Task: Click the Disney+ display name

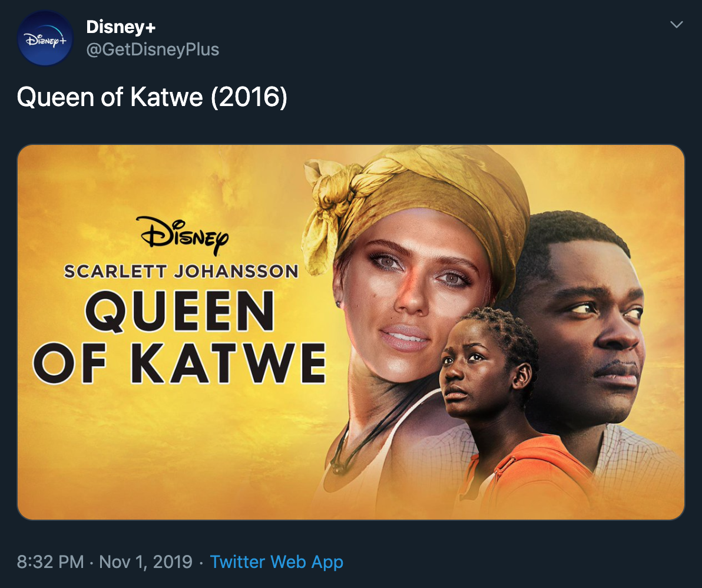Action: pos(121,27)
